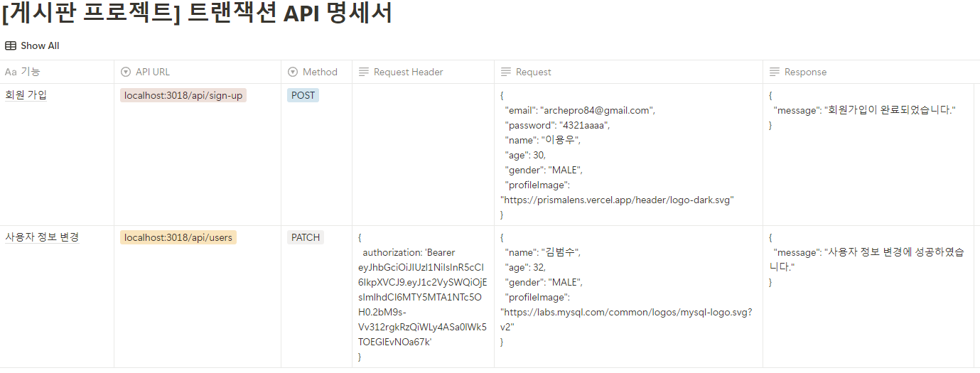Image resolution: width=980 pixels, height=373 pixels.
Task: Click the "name": "김범수" line
Action: (542, 252)
